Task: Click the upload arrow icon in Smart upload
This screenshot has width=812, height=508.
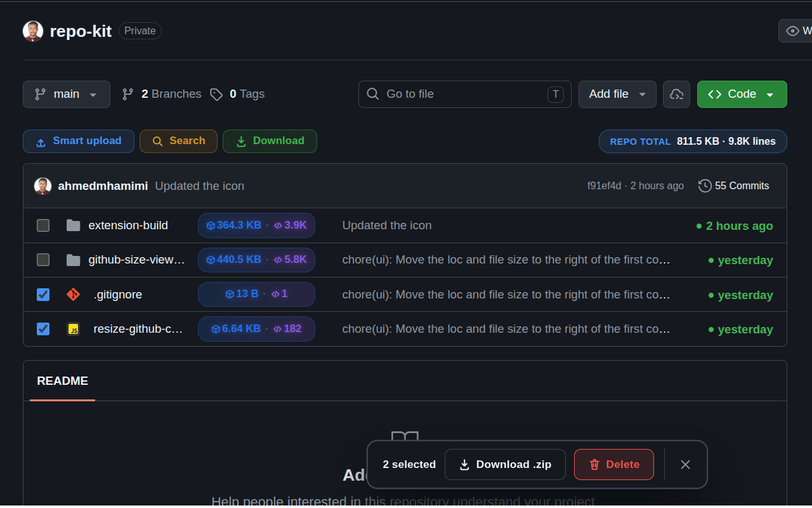Action: pos(41,142)
